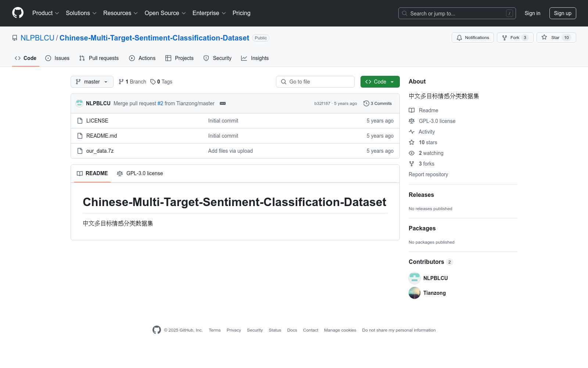The image size is (588, 368).
Task: Open LICENSE row's Initial commit message
Action: pos(223,121)
